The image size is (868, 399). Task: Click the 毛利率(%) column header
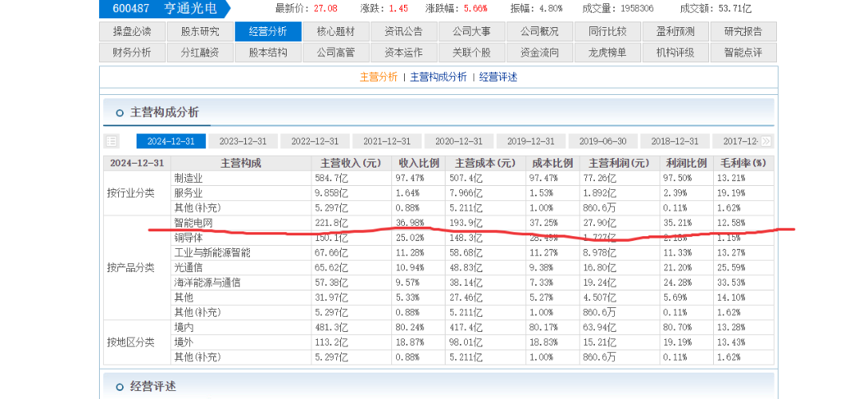point(743,164)
